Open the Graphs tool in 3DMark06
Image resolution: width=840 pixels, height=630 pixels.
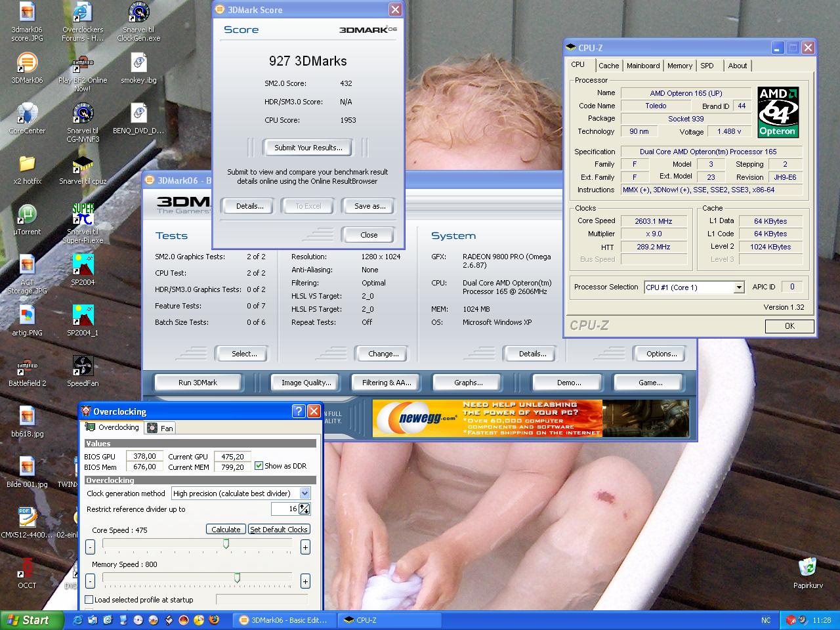pos(469,383)
